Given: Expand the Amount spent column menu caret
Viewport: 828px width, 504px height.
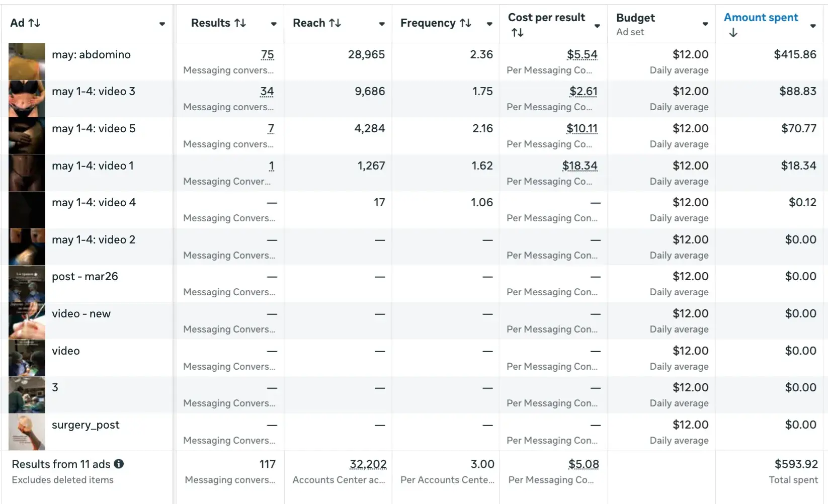Looking at the screenshot, I should (813, 26).
